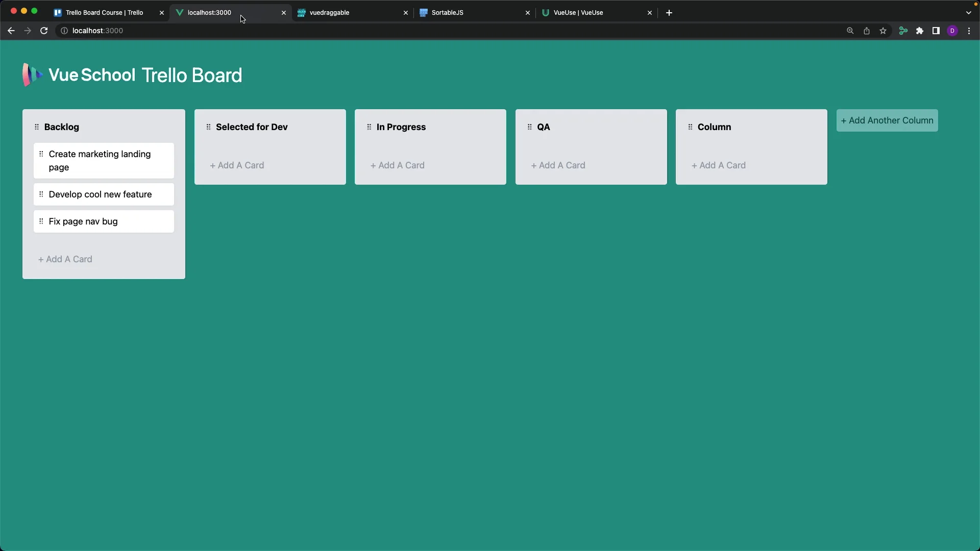Click the Backlog column drag handle
This screenshot has width=980, height=551.
tap(37, 127)
